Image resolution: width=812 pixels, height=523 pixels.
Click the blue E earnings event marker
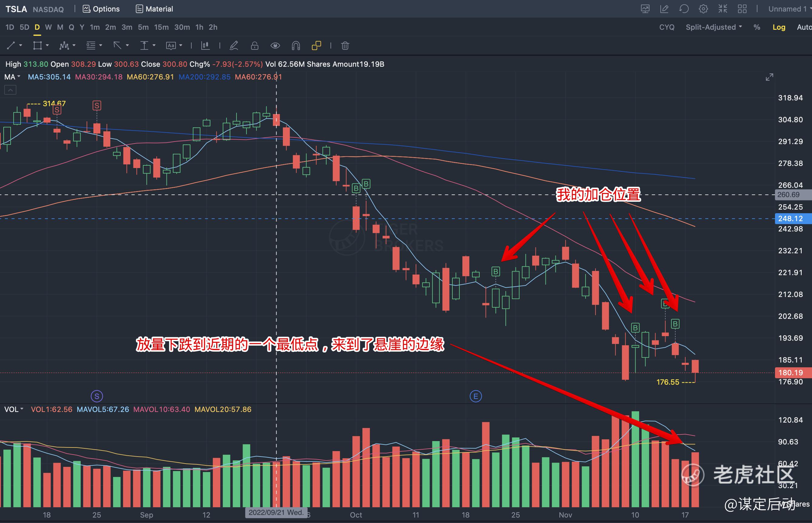476,396
